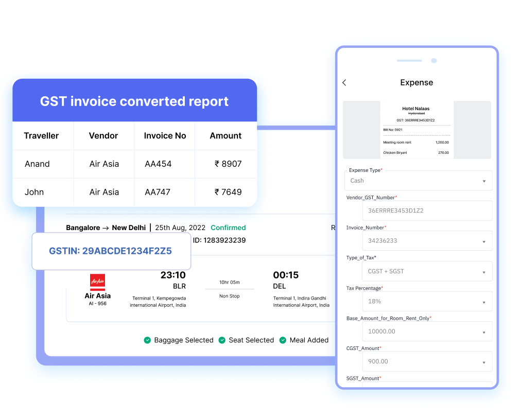Click the GSTIN: 29ABCDE1234F2Z5 badge
The height and width of the screenshot is (420, 522).
pos(111,251)
